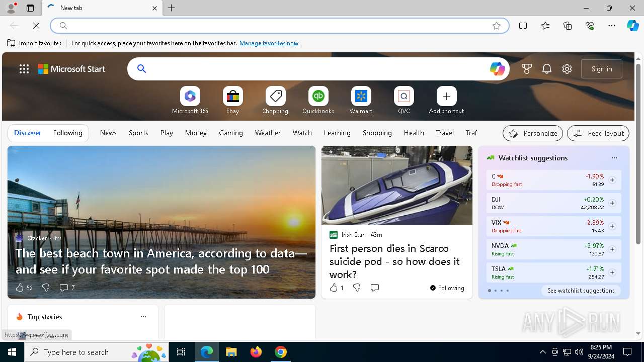
Task: Open File Explorer from the taskbar
Action: pyautogui.click(x=231, y=352)
